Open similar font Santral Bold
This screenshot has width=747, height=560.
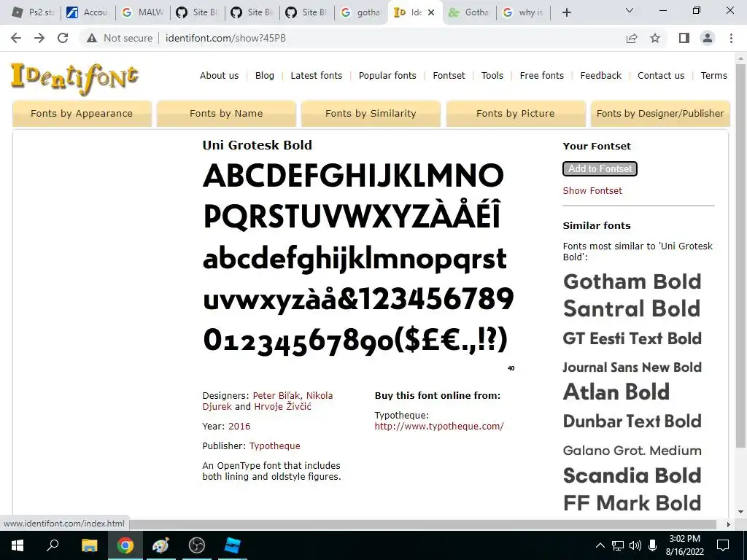pyautogui.click(x=632, y=308)
